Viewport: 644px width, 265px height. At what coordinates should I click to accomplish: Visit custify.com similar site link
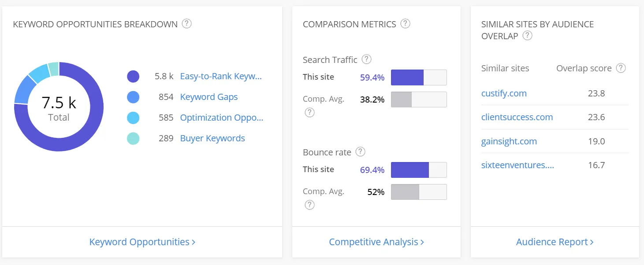pos(504,93)
